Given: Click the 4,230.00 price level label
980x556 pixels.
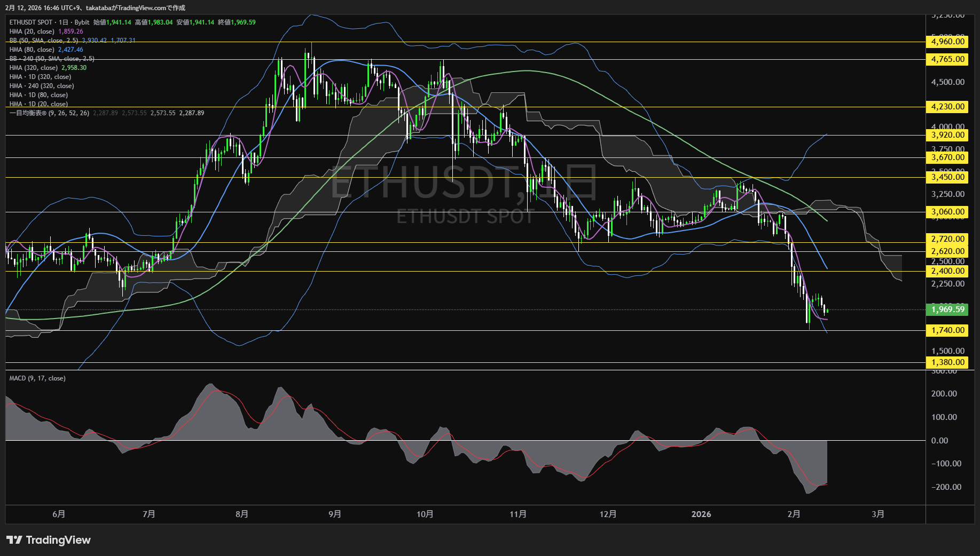Looking at the screenshot, I should pos(947,107).
